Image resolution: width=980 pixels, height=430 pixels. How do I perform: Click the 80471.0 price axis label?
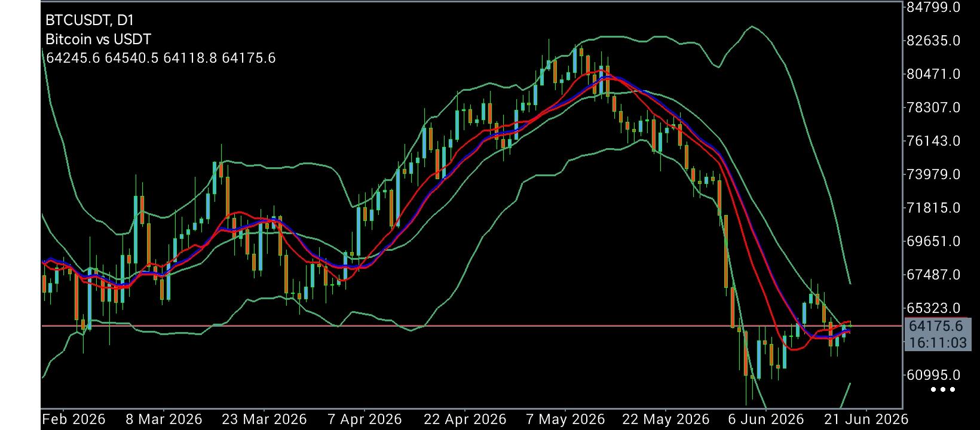933,74
